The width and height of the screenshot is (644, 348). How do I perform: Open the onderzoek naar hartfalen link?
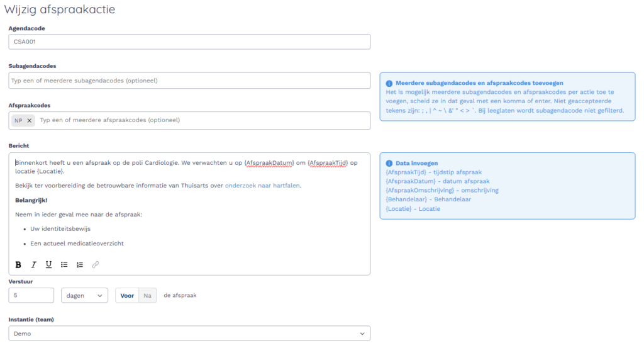(x=262, y=185)
